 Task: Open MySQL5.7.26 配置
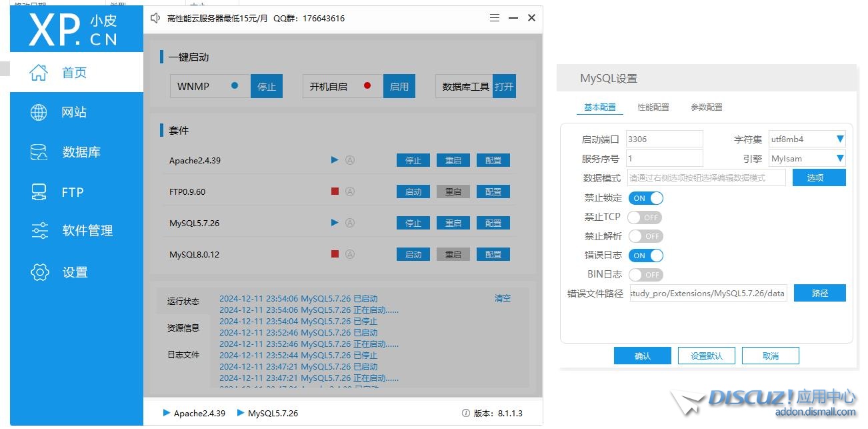tap(493, 223)
